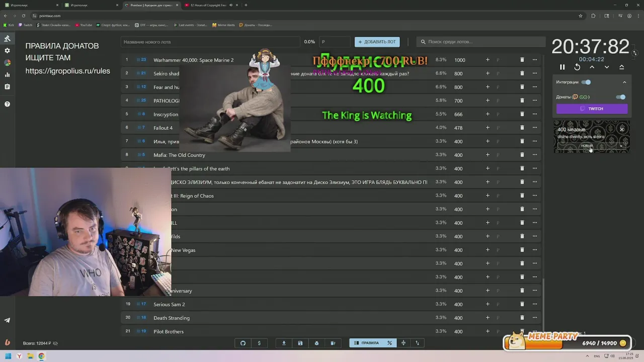The height and width of the screenshot is (362, 644).
Task: Open the more options menu for Mafia: The Old Country
Action: pos(535,155)
